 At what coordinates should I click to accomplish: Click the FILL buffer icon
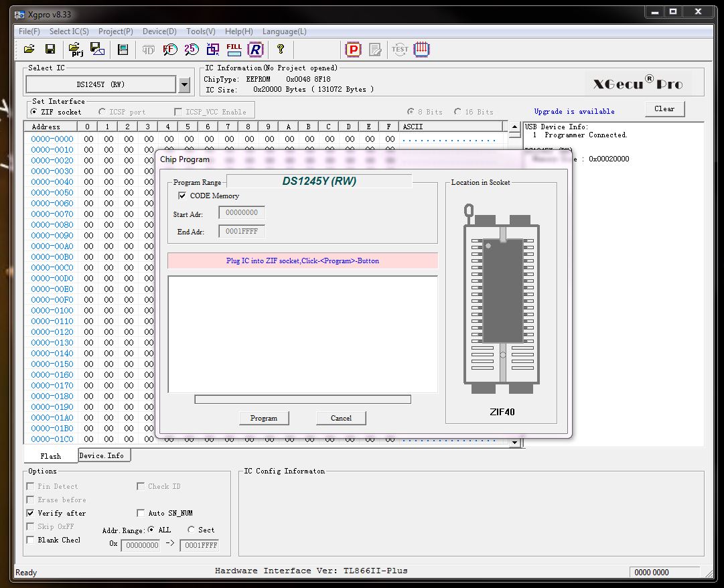click(234, 50)
